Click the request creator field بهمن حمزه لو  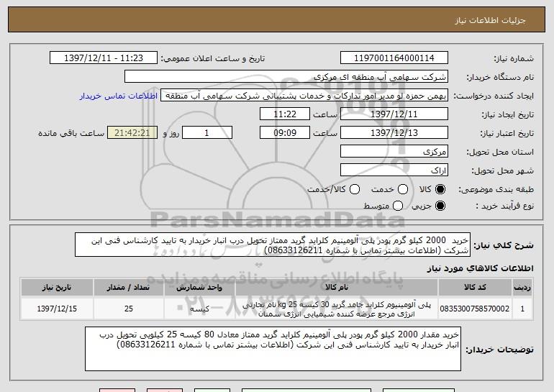tap(304, 96)
